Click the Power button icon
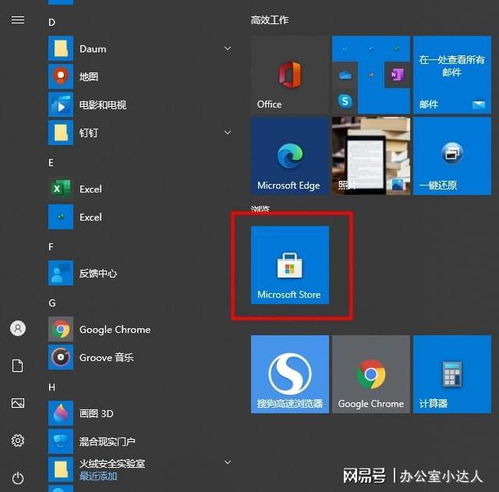Image resolution: width=499 pixels, height=492 pixels. 18,478
